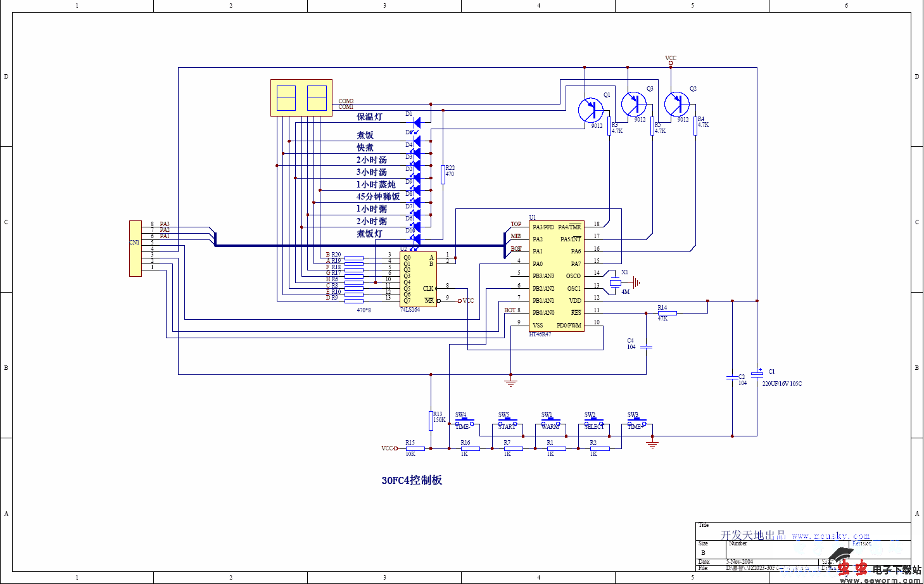924x584 pixels.
Task: Select the Q2 transistor symbol
Action: click(x=676, y=104)
